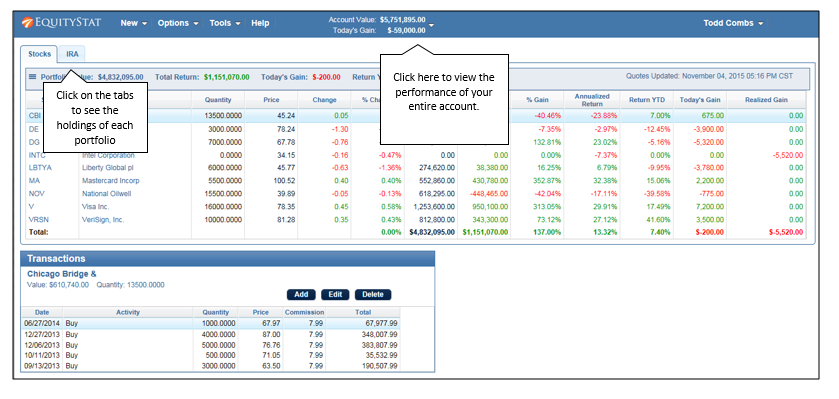Select the DG ticker row
This screenshot has height=399, width=839.
(x=415, y=142)
